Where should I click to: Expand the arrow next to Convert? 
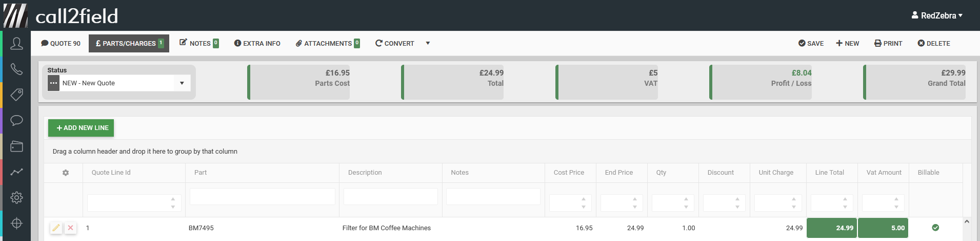(428, 44)
